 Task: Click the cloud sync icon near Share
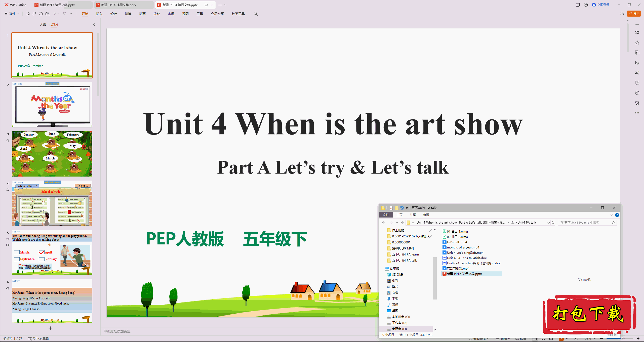tap(622, 14)
